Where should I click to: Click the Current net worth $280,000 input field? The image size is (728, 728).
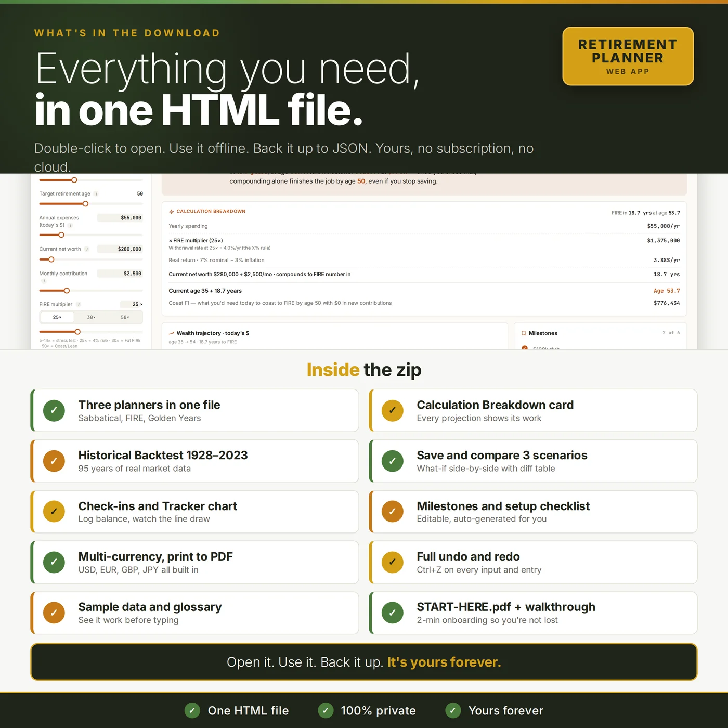pos(120,249)
